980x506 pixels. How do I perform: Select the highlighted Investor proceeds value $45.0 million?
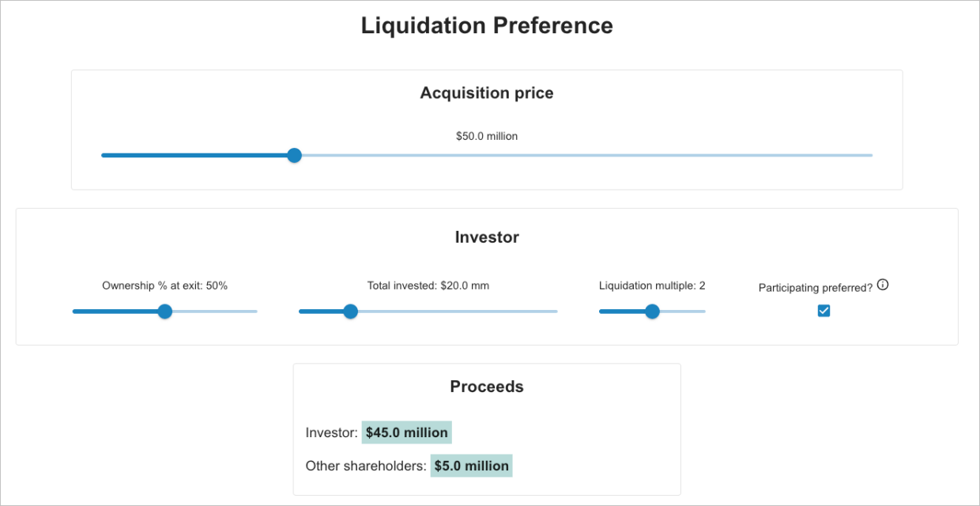(406, 432)
